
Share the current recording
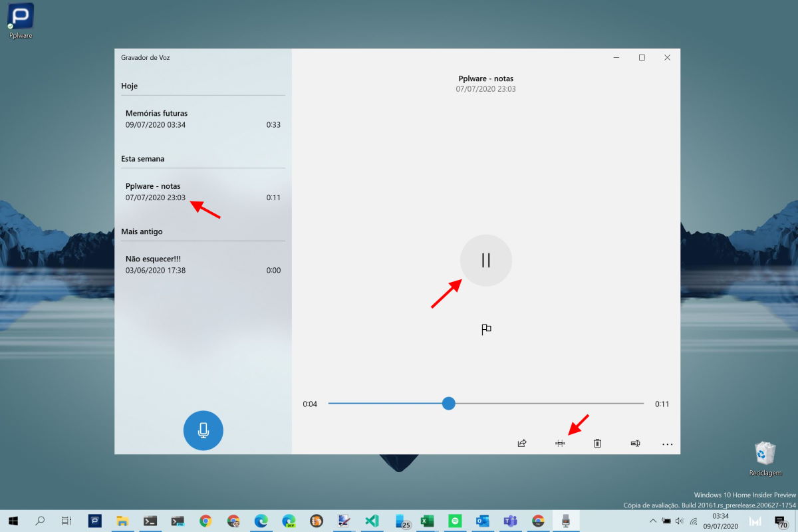coord(522,444)
